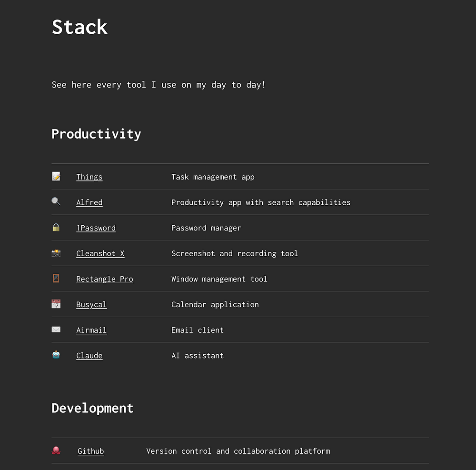The image size is (476, 470).
Task: Click the window icon beside Rectangle Pro
Action: pos(56,279)
